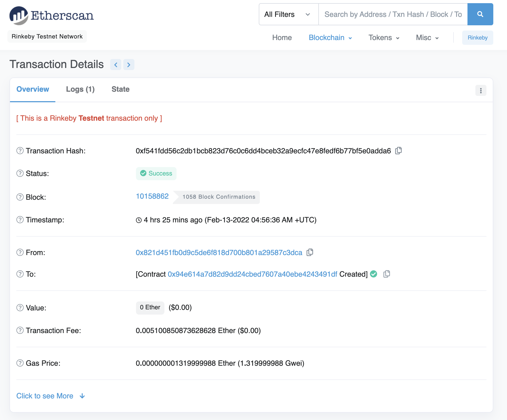
Task: Go to next transaction arrow
Action: 129,65
